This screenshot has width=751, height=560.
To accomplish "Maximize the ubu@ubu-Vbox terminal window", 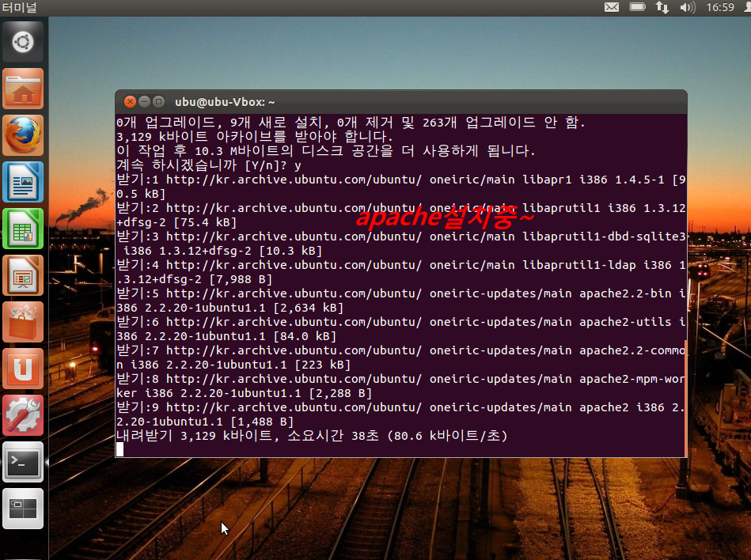I will coord(158,102).
